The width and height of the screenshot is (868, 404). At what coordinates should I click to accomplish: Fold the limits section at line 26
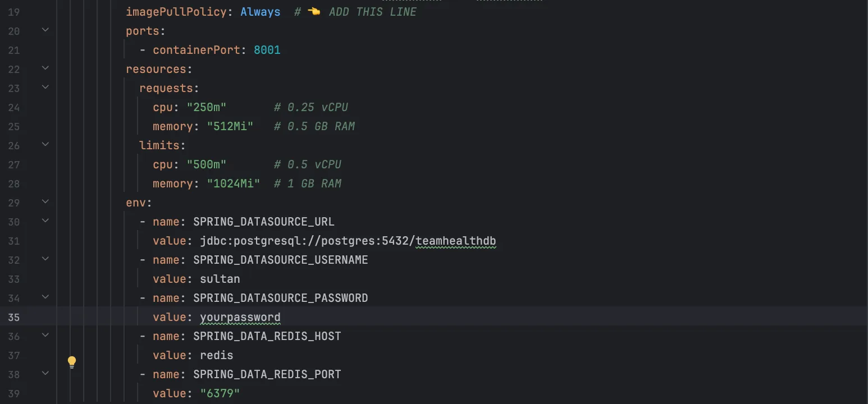point(45,144)
